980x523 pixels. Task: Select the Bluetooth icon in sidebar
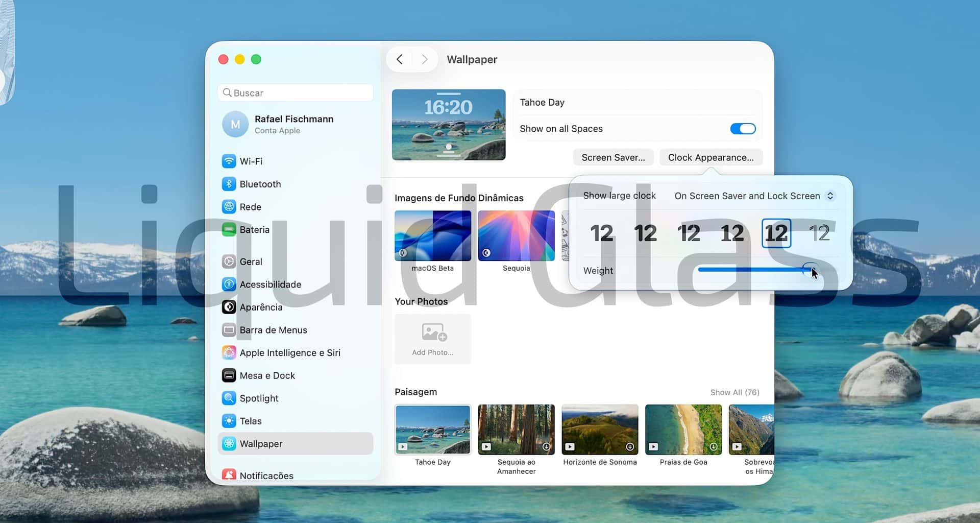pyautogui.click(x=229, y=184)
